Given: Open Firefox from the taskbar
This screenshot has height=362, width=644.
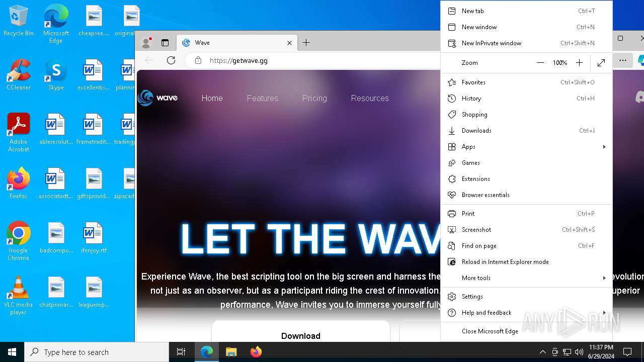Looking at the screenshot, I should click(x=256, y=352).
